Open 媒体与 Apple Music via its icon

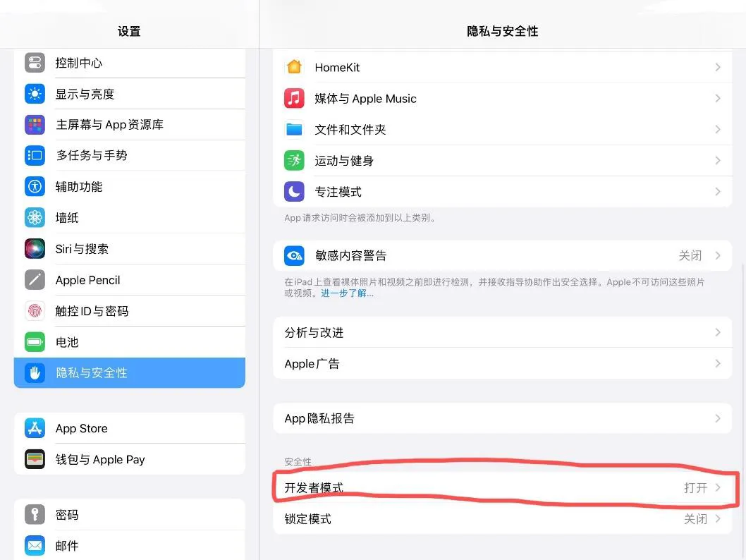[294, 98]
